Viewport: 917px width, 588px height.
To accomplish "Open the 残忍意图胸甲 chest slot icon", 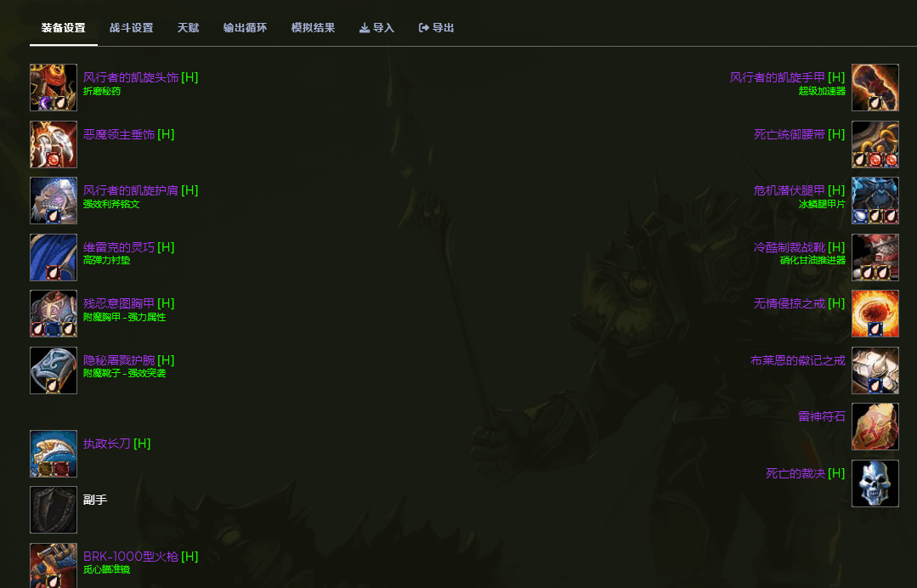I will point(54,314).
